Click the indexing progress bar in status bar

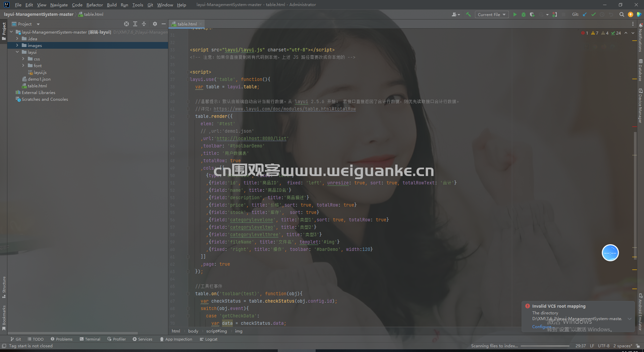point(545,346)
